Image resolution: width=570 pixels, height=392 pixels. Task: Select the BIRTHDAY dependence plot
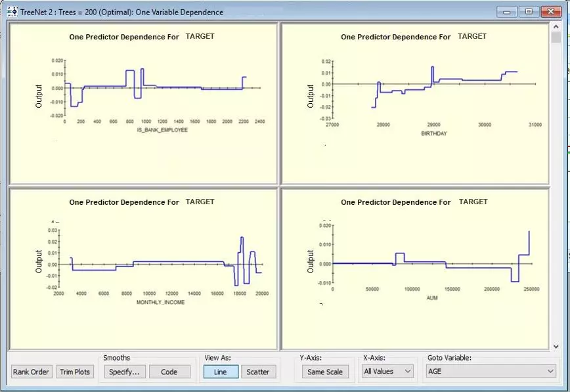[415, 104]
